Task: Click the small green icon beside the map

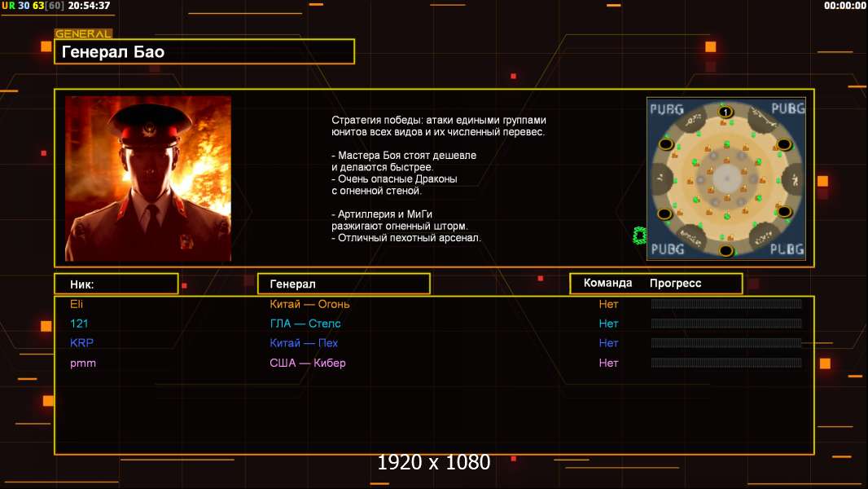Action: [639, 236]
